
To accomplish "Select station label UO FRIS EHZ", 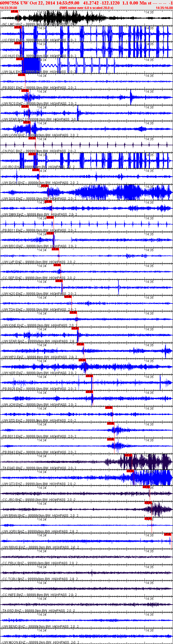I will [x=12, y=40].
